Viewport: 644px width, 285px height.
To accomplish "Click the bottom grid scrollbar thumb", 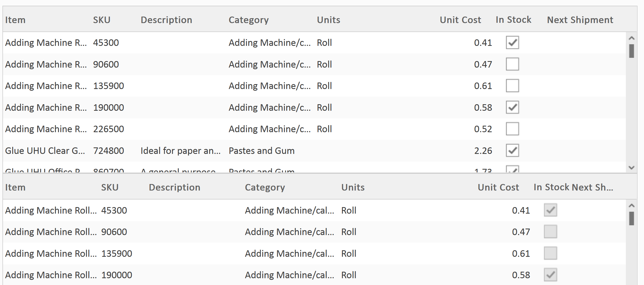I will click(x=632, y=218).
